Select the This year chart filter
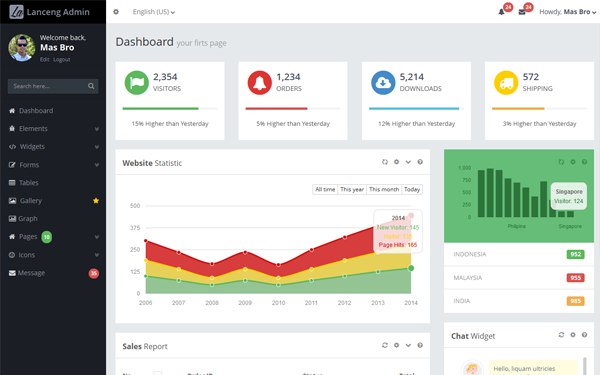The width and height of the screenshot is (600, 375). click(352, 189)
